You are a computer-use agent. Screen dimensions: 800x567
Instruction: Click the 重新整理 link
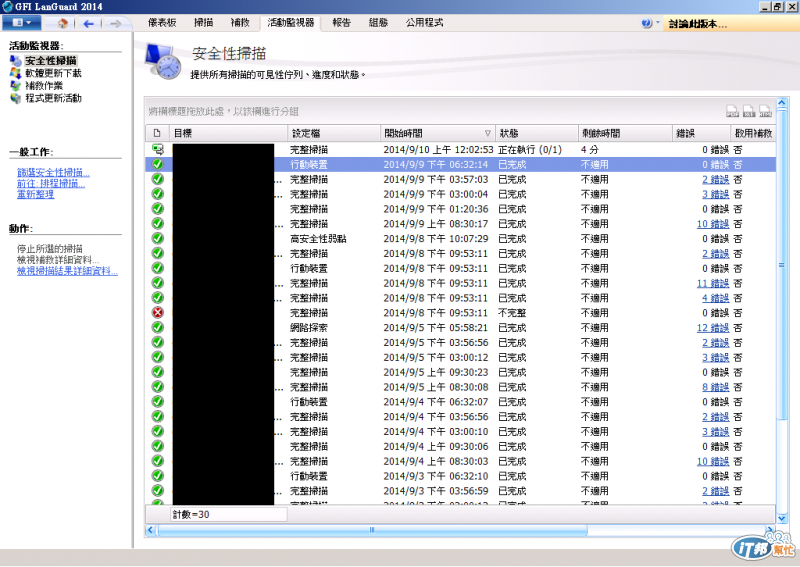click(35, 194)
